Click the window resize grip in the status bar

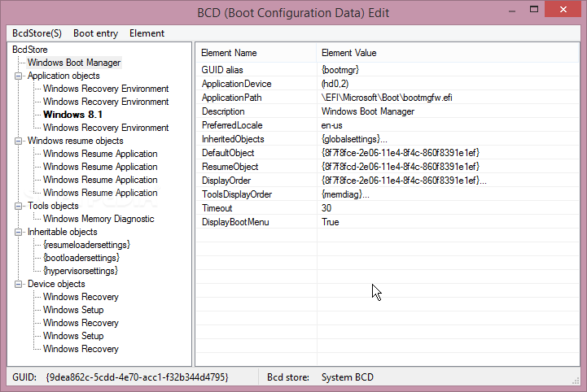pos(576,381)
